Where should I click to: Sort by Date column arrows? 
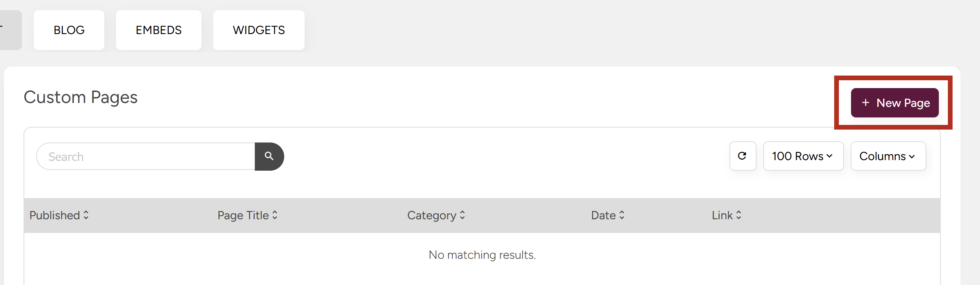point(622,215)
